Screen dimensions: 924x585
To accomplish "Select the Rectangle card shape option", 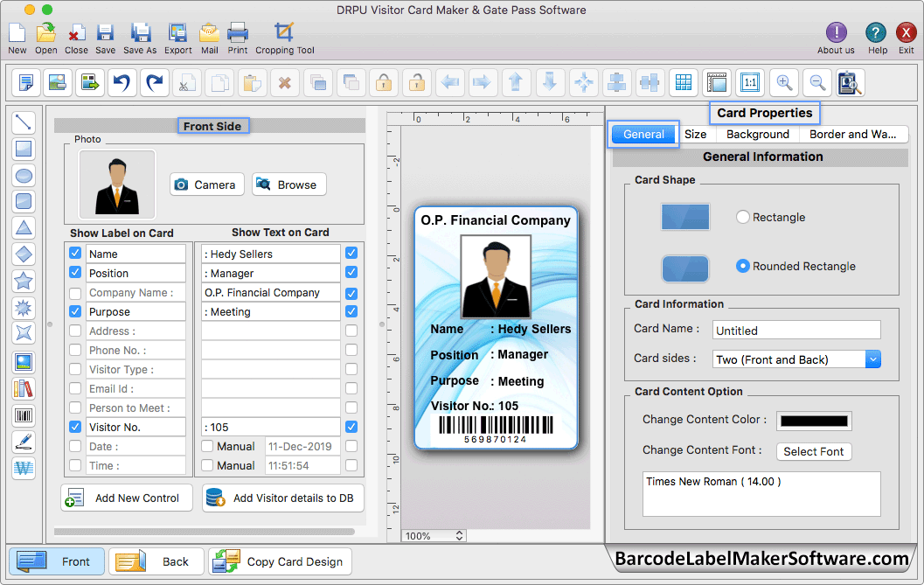I will point(742,217).
